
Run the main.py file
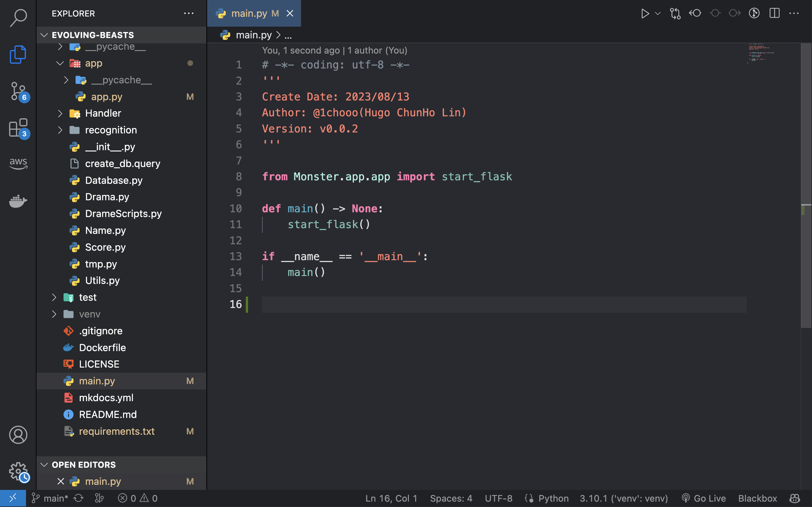click(645, 13)
